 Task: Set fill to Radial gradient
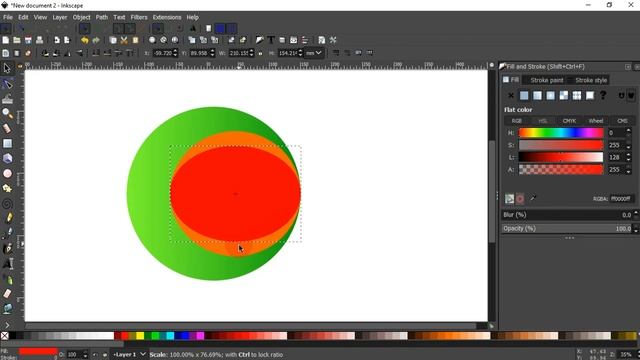pyautogui.click(x=551, y=96)
